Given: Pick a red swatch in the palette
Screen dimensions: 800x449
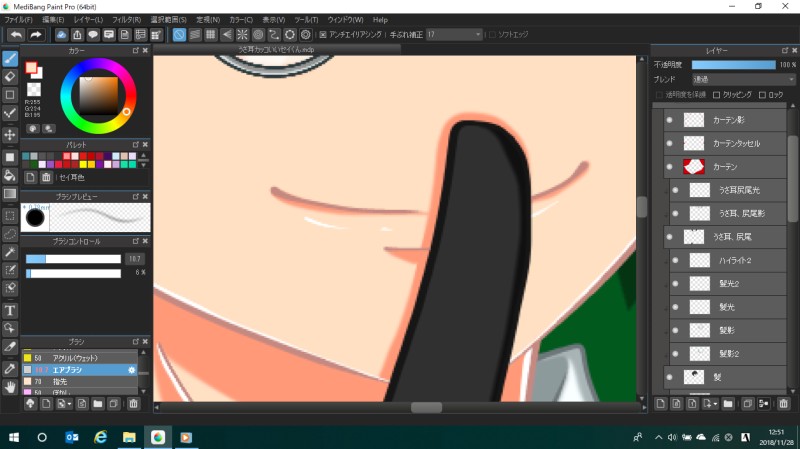Looking at the screenshot, I should pyautogui.click(x=91, y=156).
